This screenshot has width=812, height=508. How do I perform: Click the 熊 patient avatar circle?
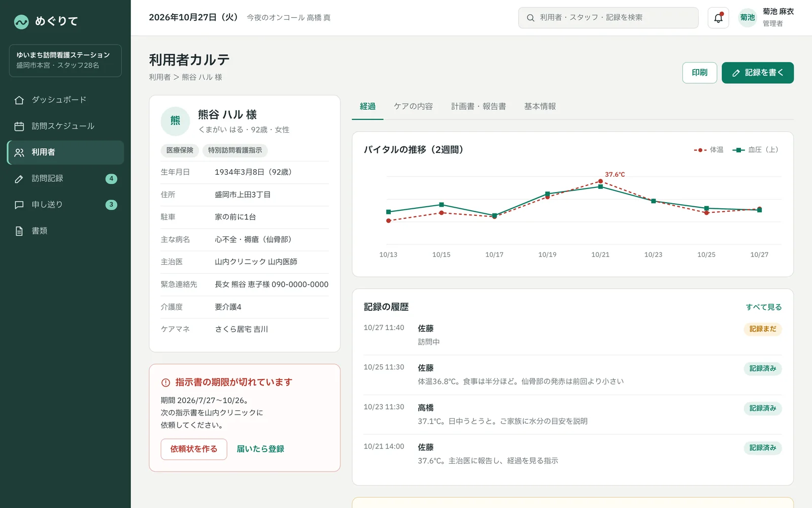(x=175, y=121)
